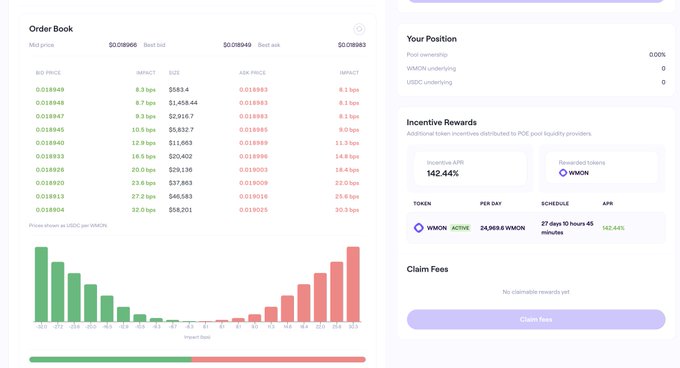Viewport: 680px width, 368px height.
Task: Click the bid impact 32.0 bps
Action: pos(144,210)
